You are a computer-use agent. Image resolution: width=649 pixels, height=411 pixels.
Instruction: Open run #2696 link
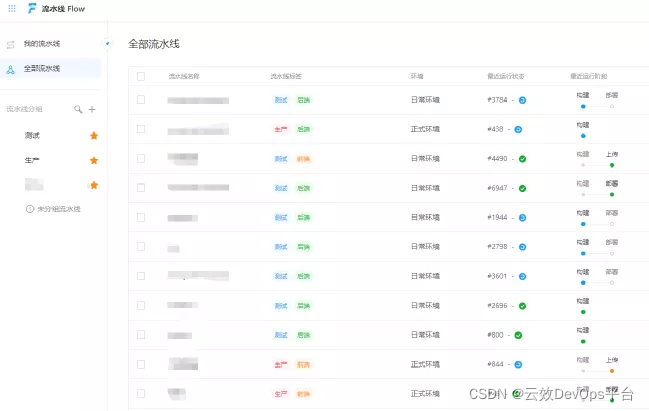(x=497, y=305)
